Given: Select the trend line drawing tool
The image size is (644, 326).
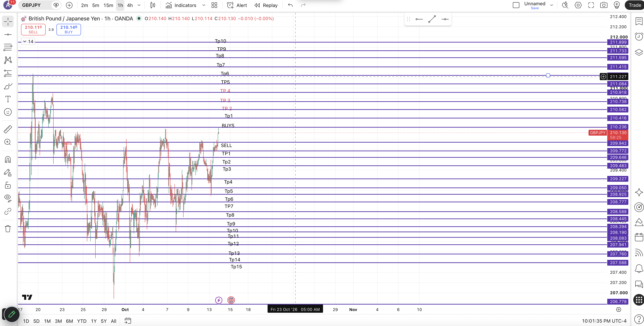Looking at the screenshot, I should [8, 35].
